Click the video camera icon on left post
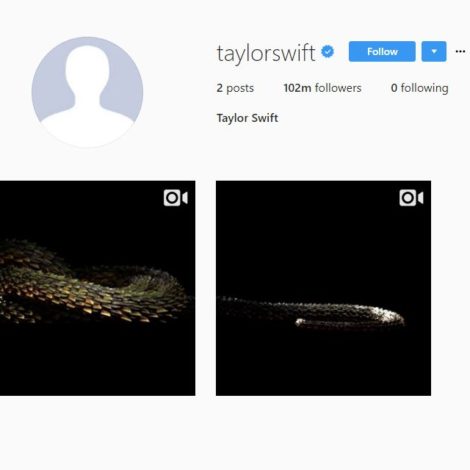 coord(175,198)
